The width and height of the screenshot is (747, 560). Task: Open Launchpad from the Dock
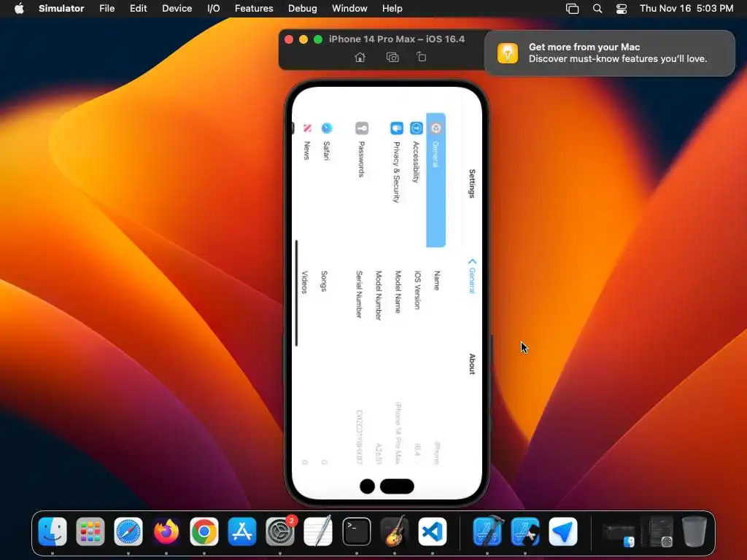coord(90,532)
